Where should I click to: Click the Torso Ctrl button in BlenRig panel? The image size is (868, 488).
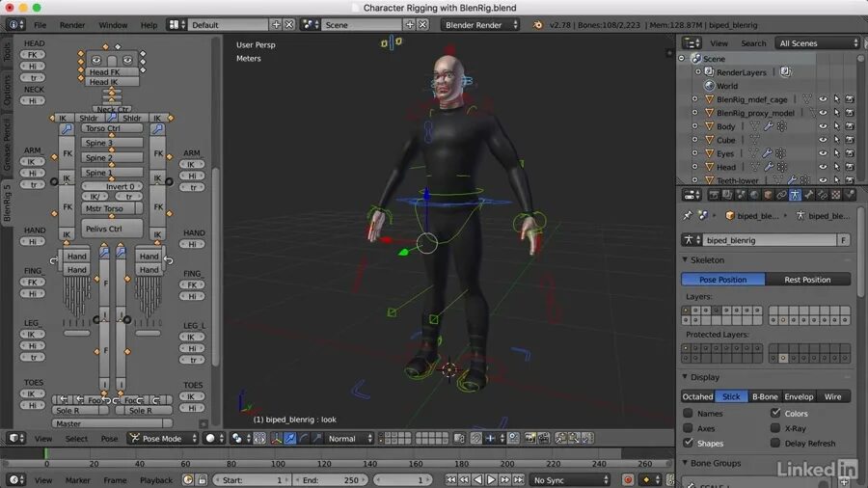coord(112,128)
